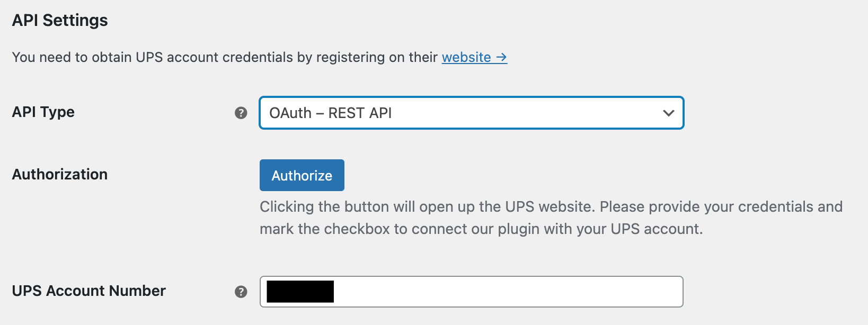
Task: Click the help icon beside UPS Account Number
Action: (x=241, y=291)
